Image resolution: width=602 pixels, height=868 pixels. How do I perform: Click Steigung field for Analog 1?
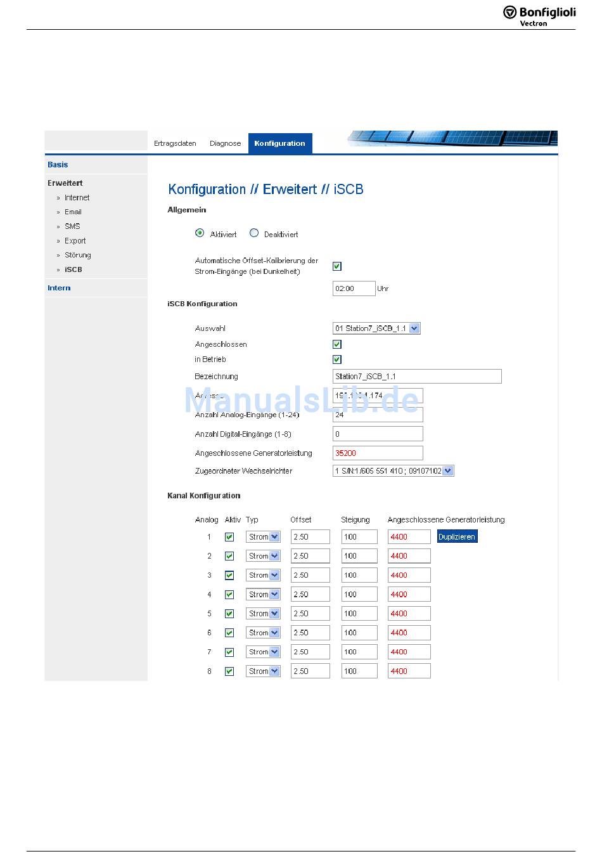pos(359,537)
